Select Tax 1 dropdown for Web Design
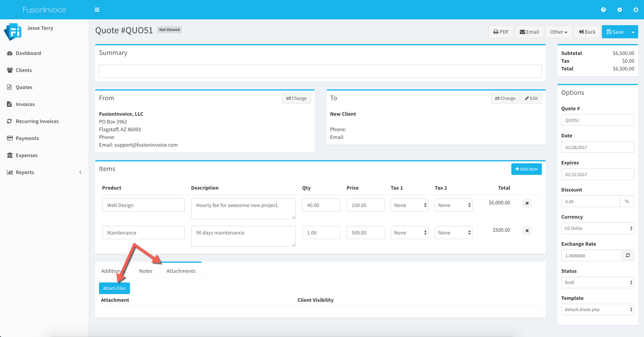The image size is (644, 337). pyautogui.click(x=409, y=205)
